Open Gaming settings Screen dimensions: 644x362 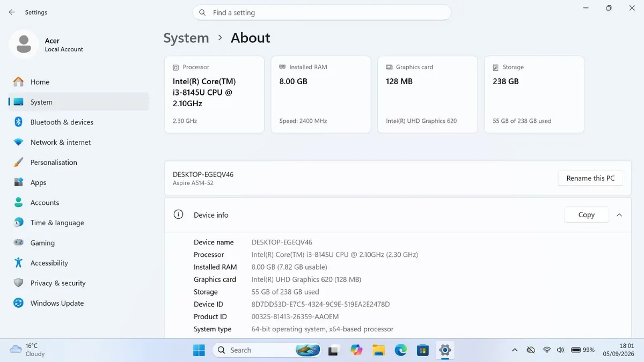[79, 243]
